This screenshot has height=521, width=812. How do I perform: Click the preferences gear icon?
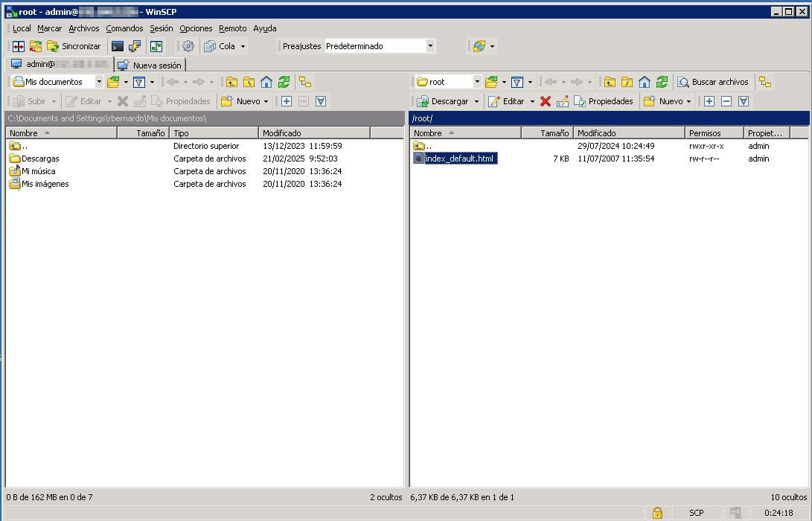tap(188, 46)
